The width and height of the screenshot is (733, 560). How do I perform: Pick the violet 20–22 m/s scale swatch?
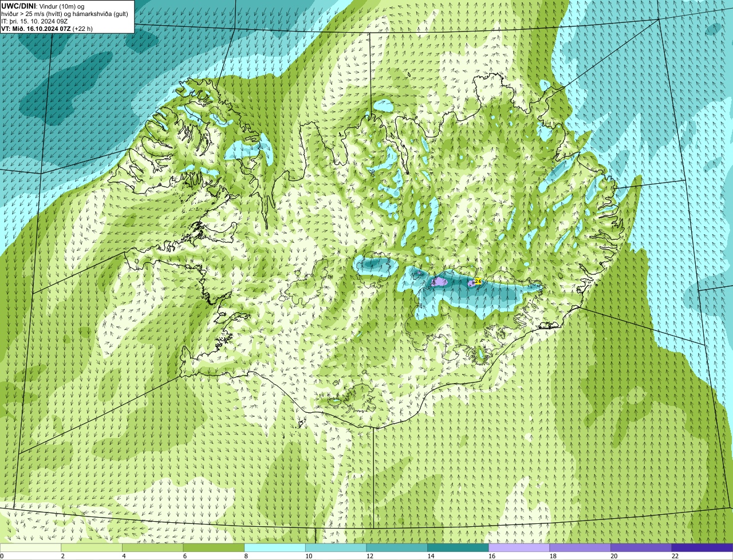tap(641, 547)
